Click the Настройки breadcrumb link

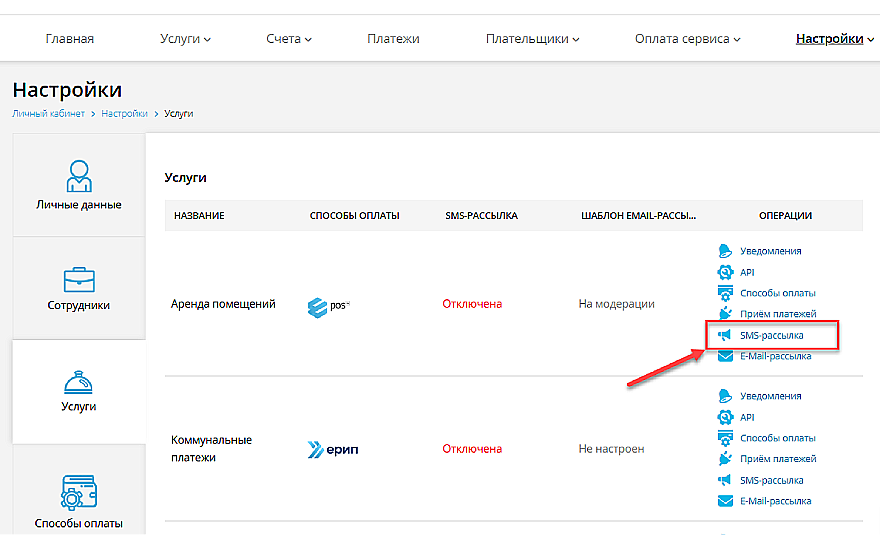(124, 114)
